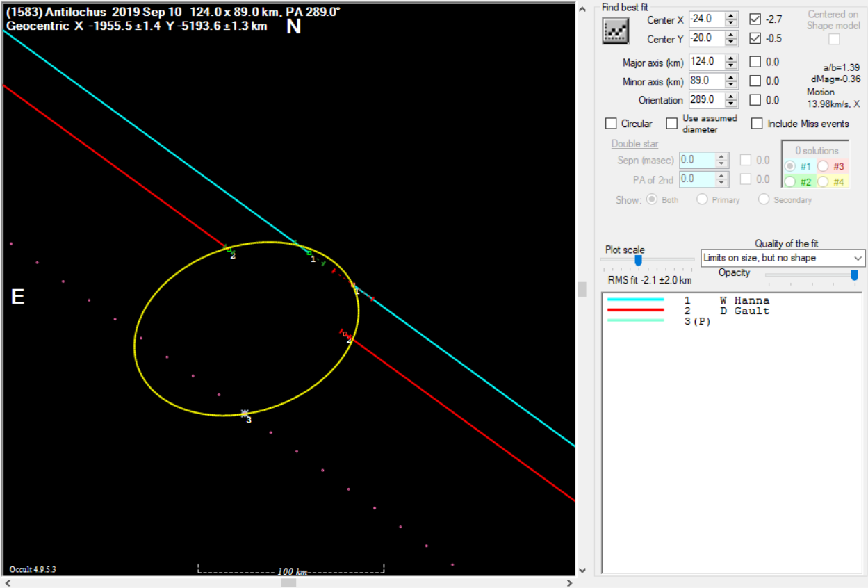Choose the Show Secondary radio option
Image resolution: width=868 pixels, height=588 pixels.
point(763,199)
